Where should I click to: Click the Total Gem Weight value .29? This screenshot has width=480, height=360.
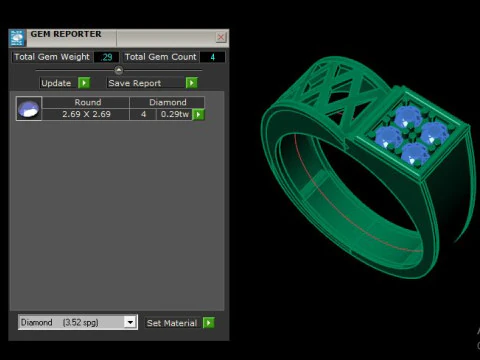106,57
